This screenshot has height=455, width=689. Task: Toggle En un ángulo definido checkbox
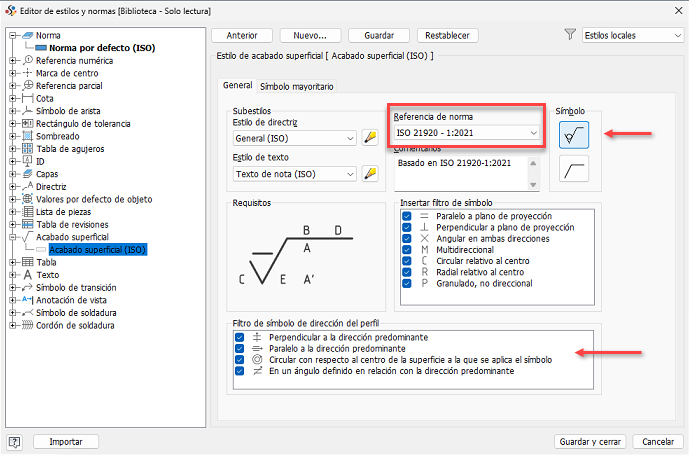239,371
